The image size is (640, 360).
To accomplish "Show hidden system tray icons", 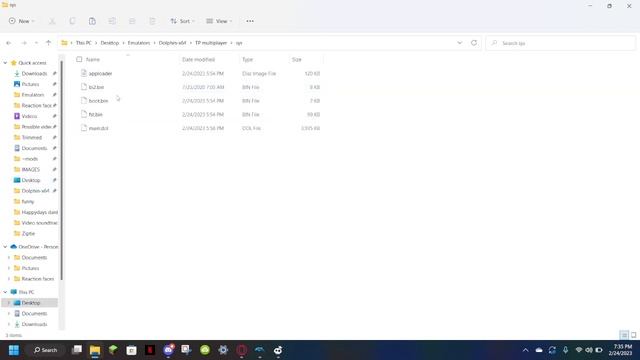I will pyautogui.click(x=525, y=350).
